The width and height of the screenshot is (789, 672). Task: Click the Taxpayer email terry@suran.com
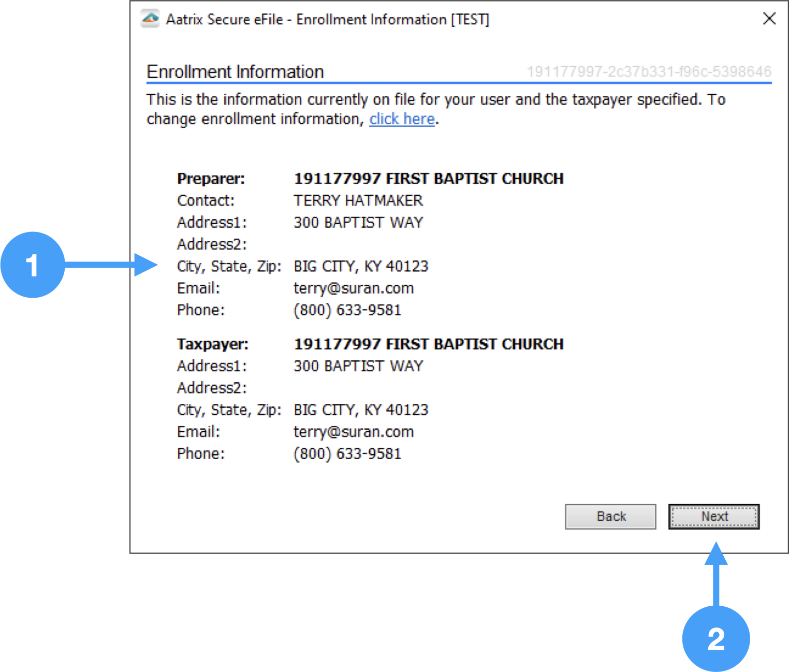pos(354,432)
